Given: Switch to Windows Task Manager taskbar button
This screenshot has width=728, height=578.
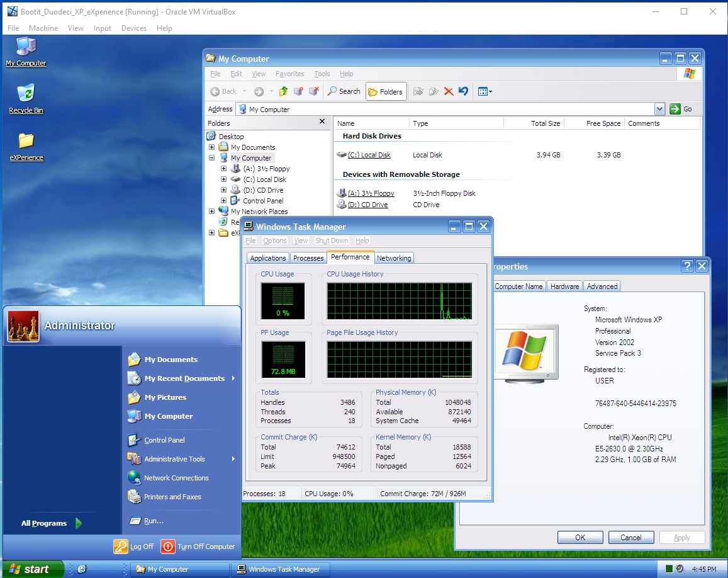Looking at the screenshot, I should click(x=281, y=569).
